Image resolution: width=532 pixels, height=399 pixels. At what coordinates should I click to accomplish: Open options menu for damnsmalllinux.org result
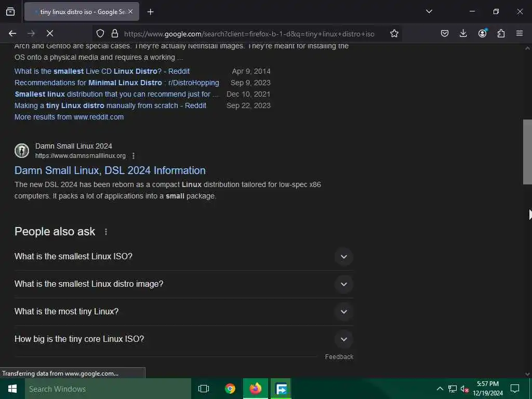(x=134, y=156)
